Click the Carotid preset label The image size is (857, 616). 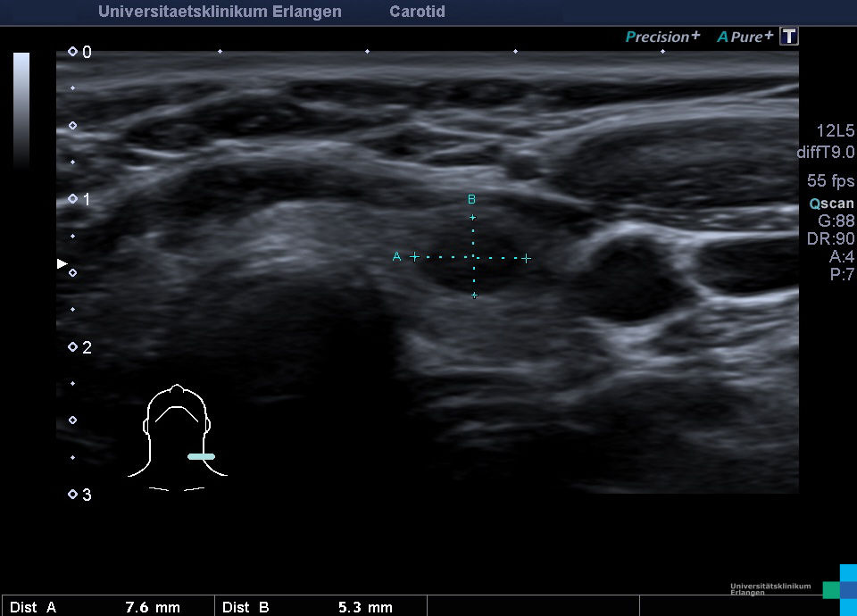pyautogui.click(x=417, y=12)
